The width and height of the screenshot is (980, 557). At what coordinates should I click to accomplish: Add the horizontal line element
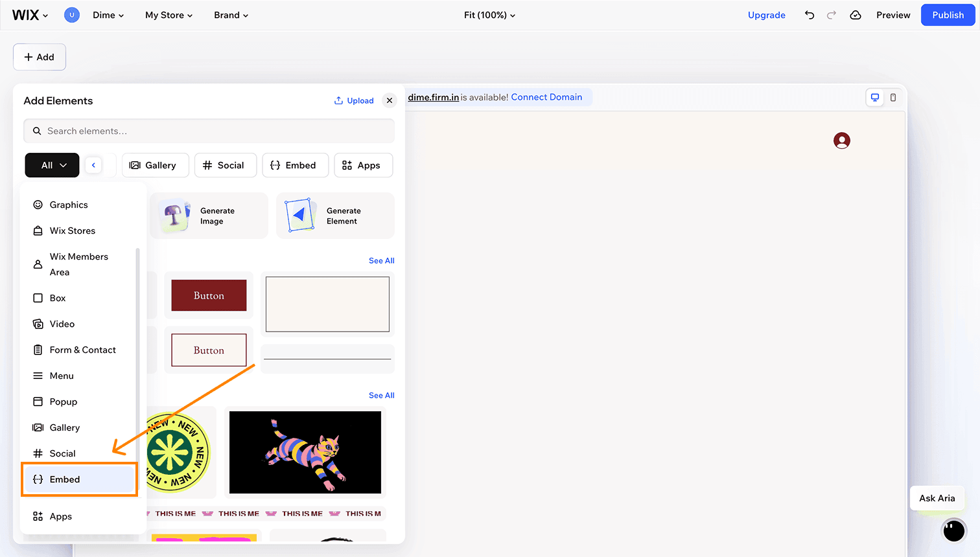327,359
